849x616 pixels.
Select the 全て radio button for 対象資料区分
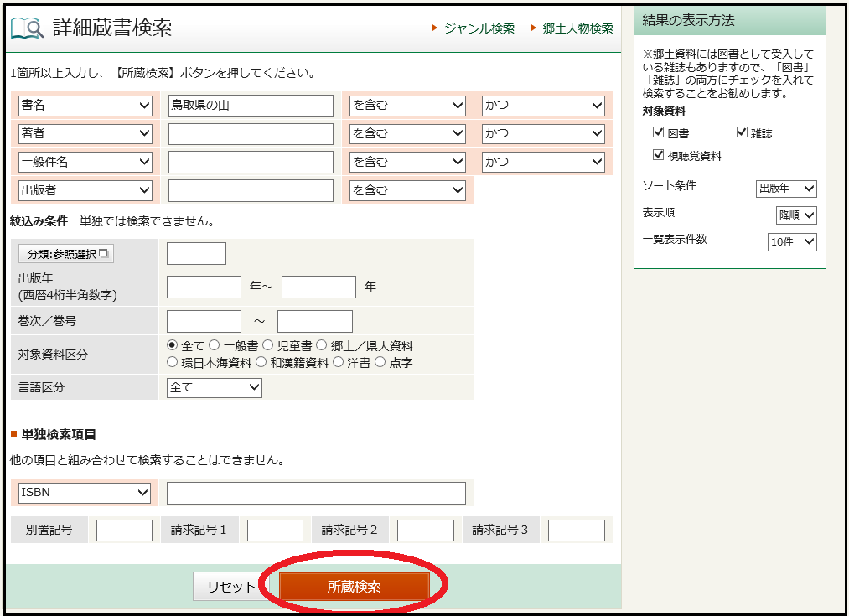coord(172,345)
